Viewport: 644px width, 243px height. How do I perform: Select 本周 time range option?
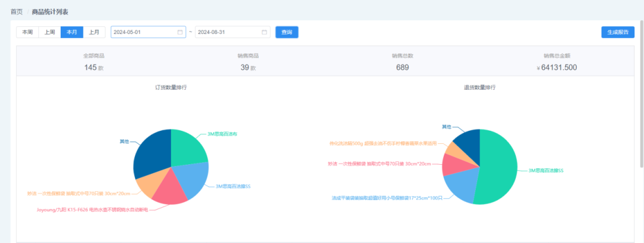pyautogui.click(x=27, y=32)
